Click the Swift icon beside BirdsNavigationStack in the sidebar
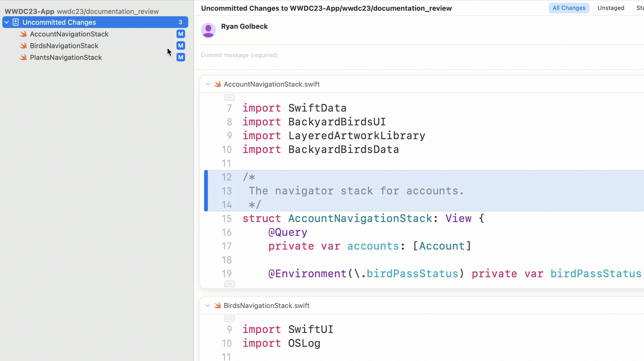 coord(23,46)
